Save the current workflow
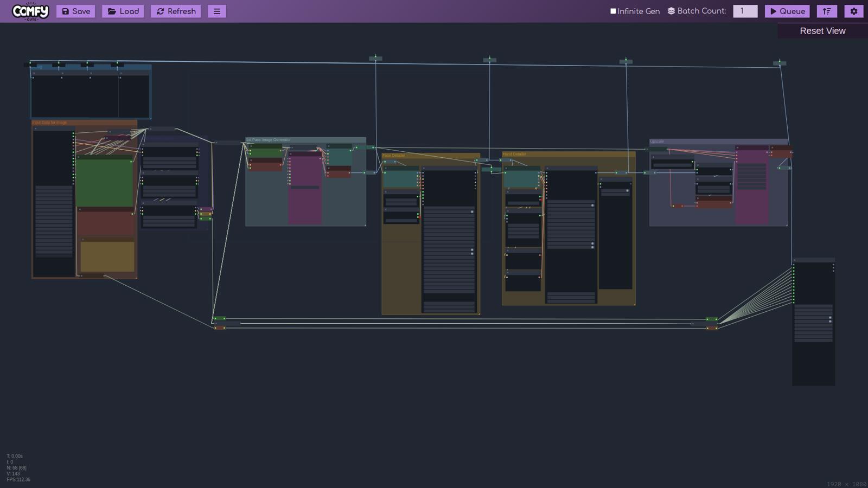This screenshot has height=488, width=868. (76, 11)
